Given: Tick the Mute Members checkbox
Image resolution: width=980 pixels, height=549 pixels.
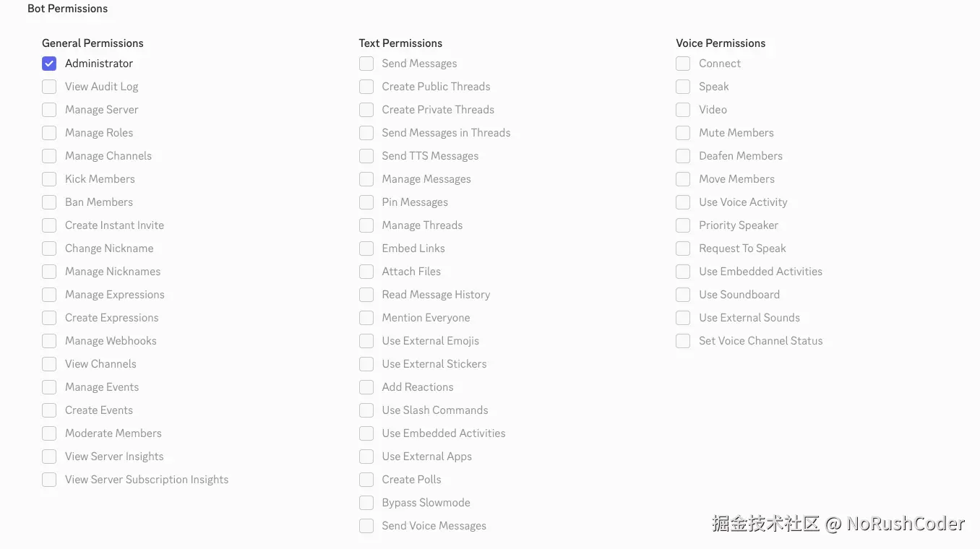Looking at the screenshot, I should tap(683, 133).
